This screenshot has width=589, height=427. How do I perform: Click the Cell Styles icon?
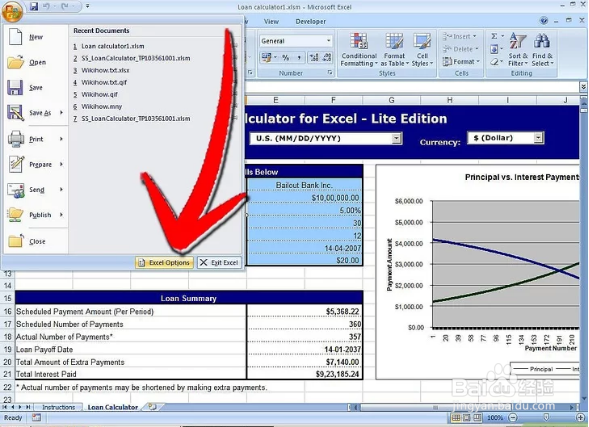(422, 41)
